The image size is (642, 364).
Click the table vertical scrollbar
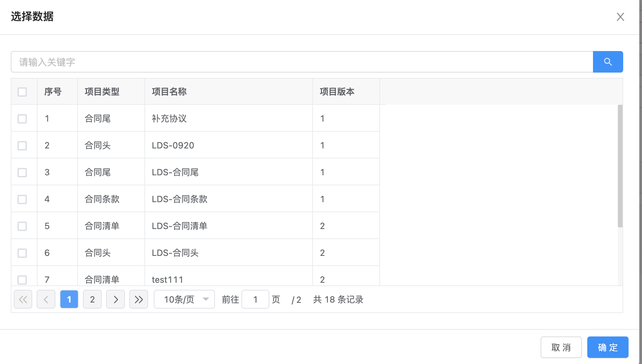pos(620,166)
